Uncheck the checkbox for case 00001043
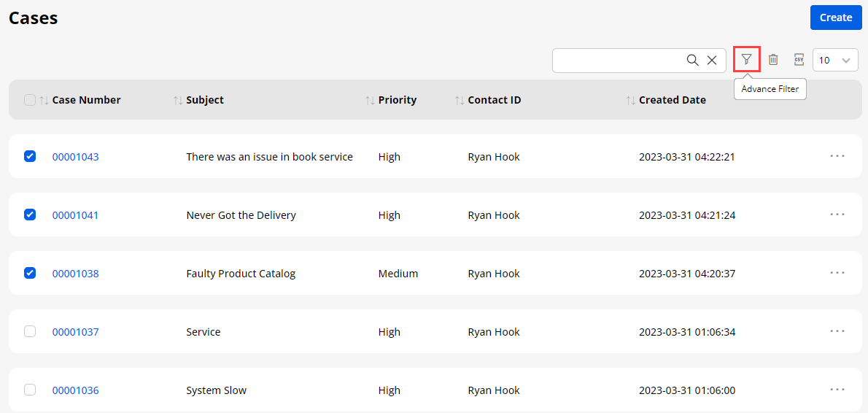 point(30,156)
